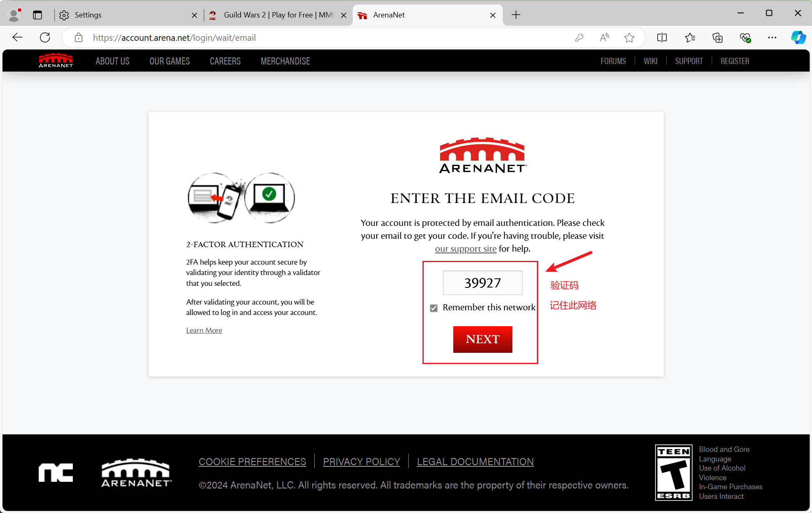Click the address bar URL
This screenshot has height=513, width=812.
coord(174,38)
